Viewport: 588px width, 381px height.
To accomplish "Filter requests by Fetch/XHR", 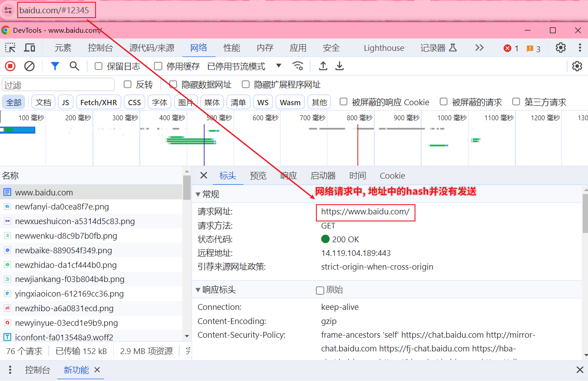I will click(x=99, y=102).
